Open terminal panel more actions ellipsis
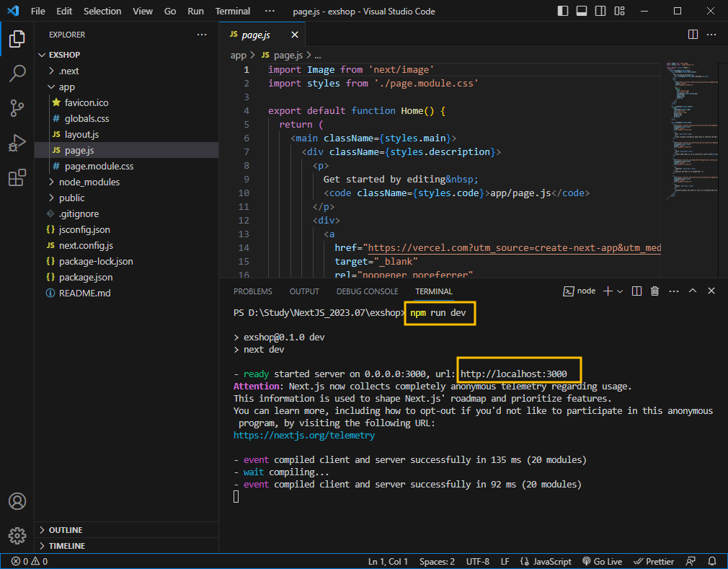The width and height of the screenshot is (728, 569). [674, 291]
